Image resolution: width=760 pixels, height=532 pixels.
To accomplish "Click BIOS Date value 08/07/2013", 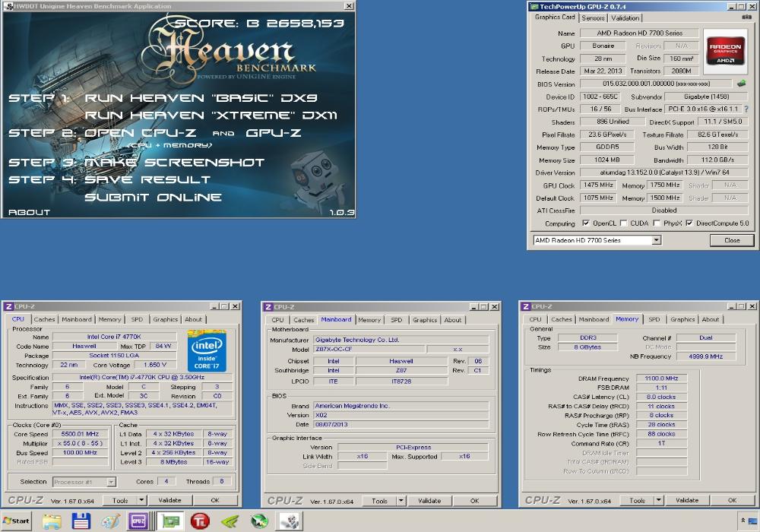I will click(401, 424).
